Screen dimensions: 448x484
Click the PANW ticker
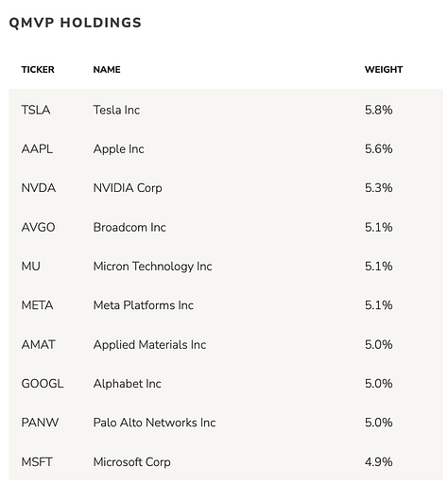click(x=40, y=423)
